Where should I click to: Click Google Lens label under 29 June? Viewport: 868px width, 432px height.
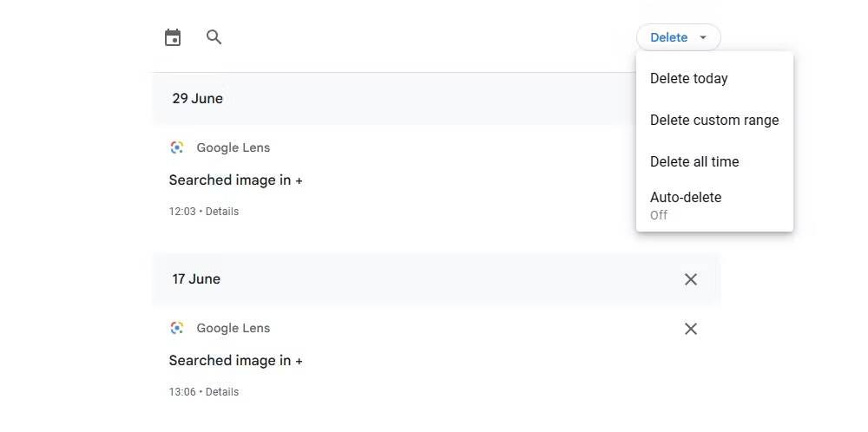coord(233,147)
